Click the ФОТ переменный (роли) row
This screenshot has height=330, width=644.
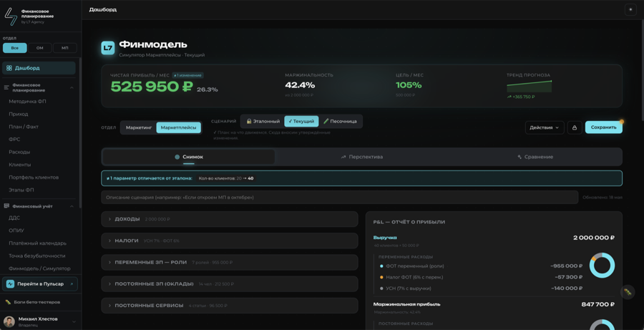[x=481, y=266]
